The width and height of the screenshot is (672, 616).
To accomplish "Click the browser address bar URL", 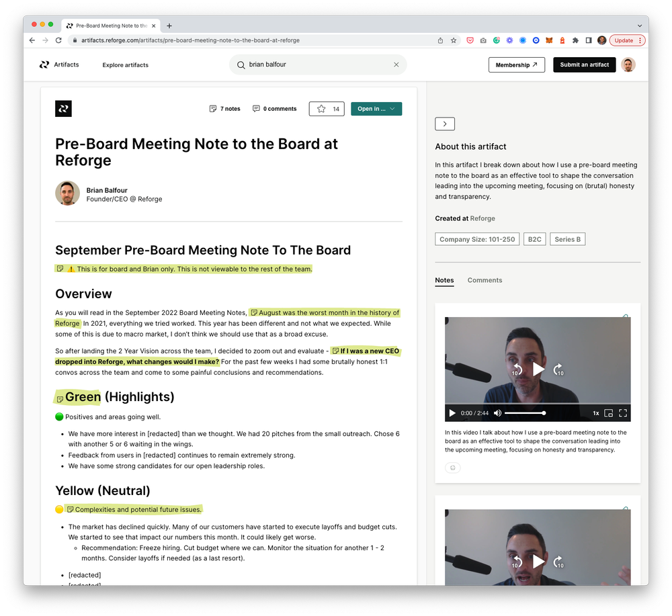I will [x=190, y=40].
